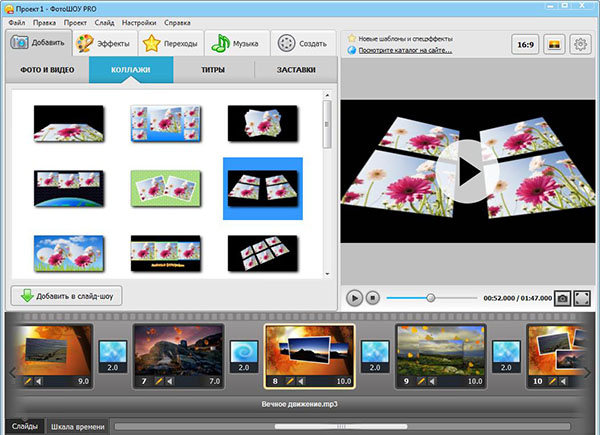600x435 pixels.
Task: Select slide 8 in the filmstrip
Action: point(310,357)
